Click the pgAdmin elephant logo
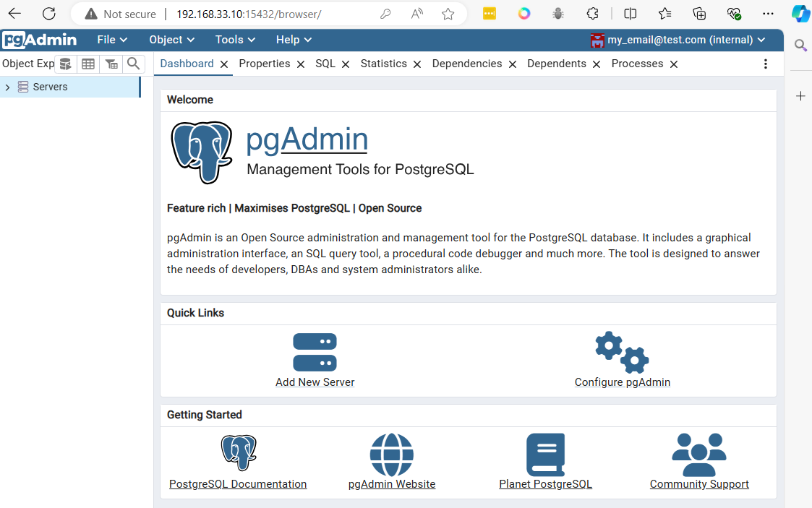 pos(202,152)
